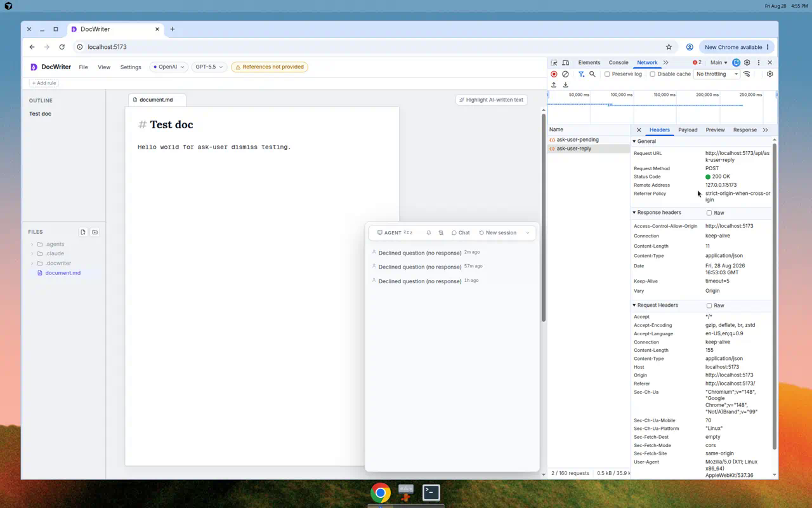The width and height of the screenshot is (812, 508).
Task: Bookmark this page with star icon
Action: (669, 47)
